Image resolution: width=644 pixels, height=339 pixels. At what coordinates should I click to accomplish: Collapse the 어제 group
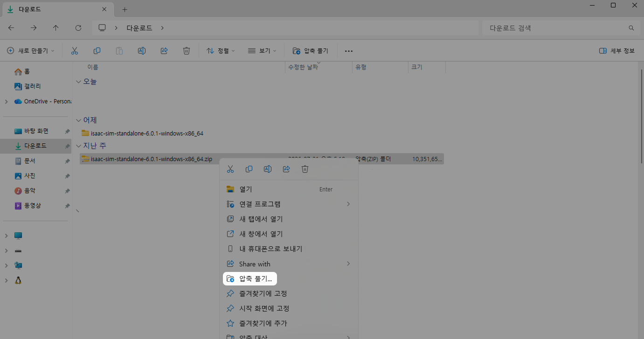click(x=78, y=120)
